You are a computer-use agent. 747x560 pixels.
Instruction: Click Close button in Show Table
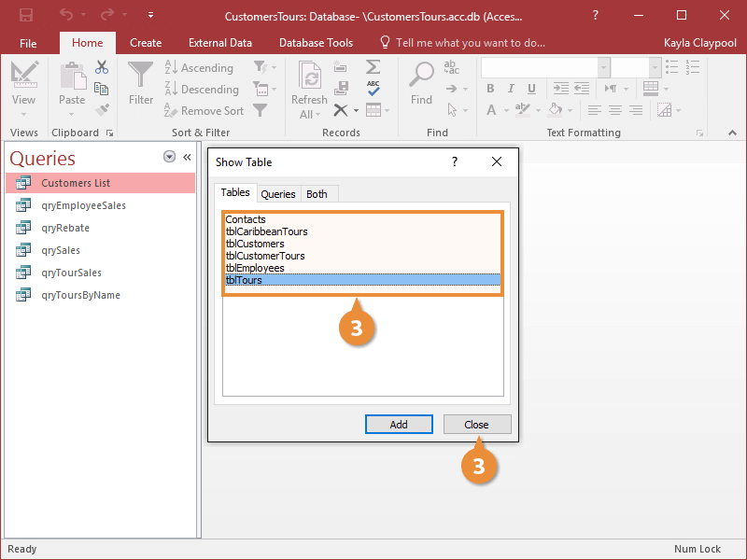(x=477, y=425)
